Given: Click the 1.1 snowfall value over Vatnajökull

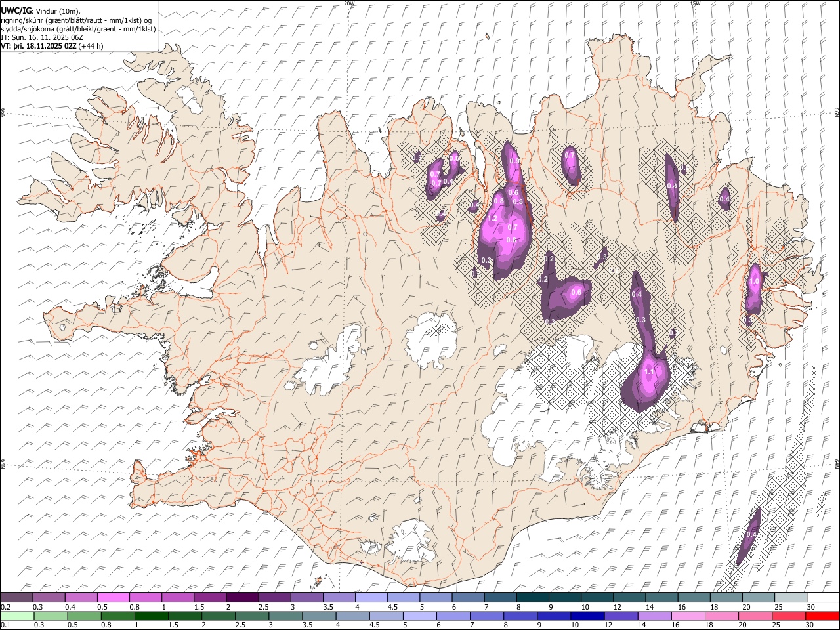Looking at the screenshot, I should tap(649, 372).
